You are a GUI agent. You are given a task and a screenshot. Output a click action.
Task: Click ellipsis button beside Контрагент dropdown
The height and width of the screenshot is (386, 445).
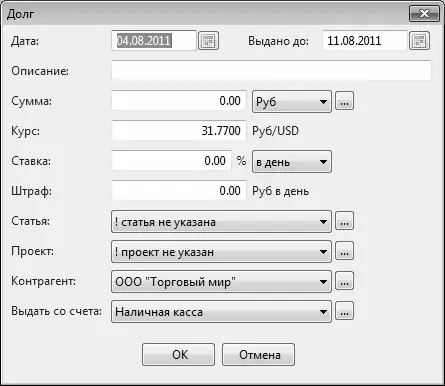coord(344,281)
